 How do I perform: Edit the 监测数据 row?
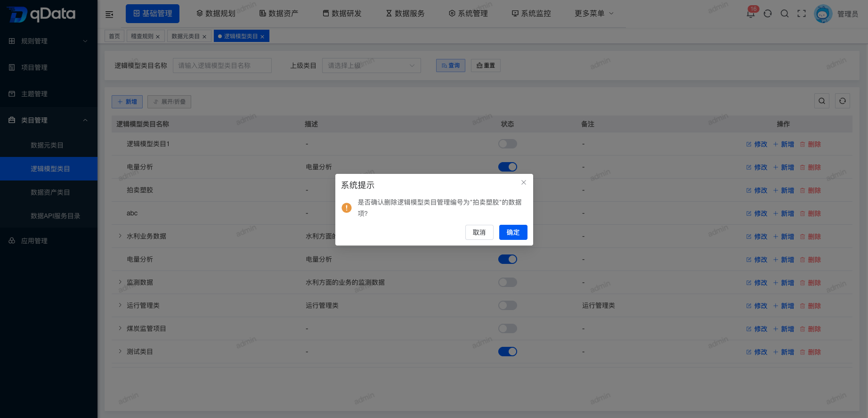[757, 283]
